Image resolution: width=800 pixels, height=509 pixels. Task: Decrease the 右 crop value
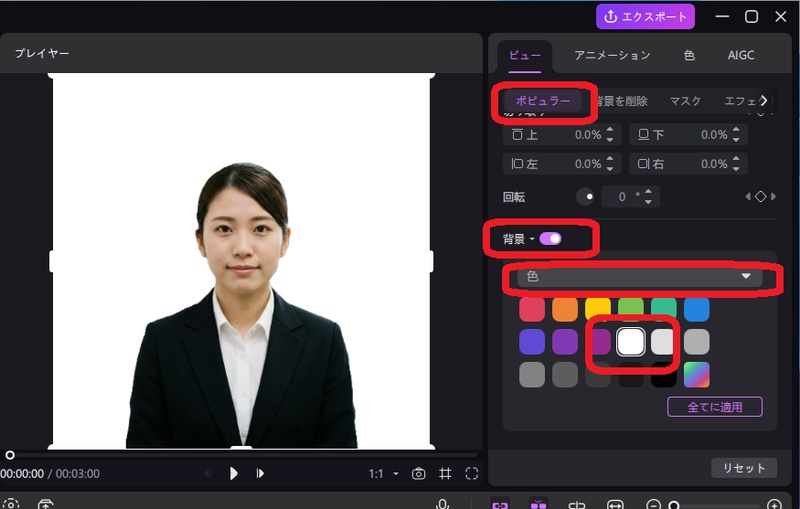click(736, 168)
